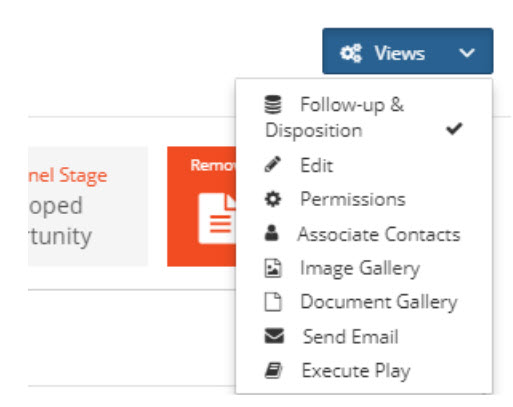
Task: Select Associate Contacts menu entry
Action: coord(364,234)
